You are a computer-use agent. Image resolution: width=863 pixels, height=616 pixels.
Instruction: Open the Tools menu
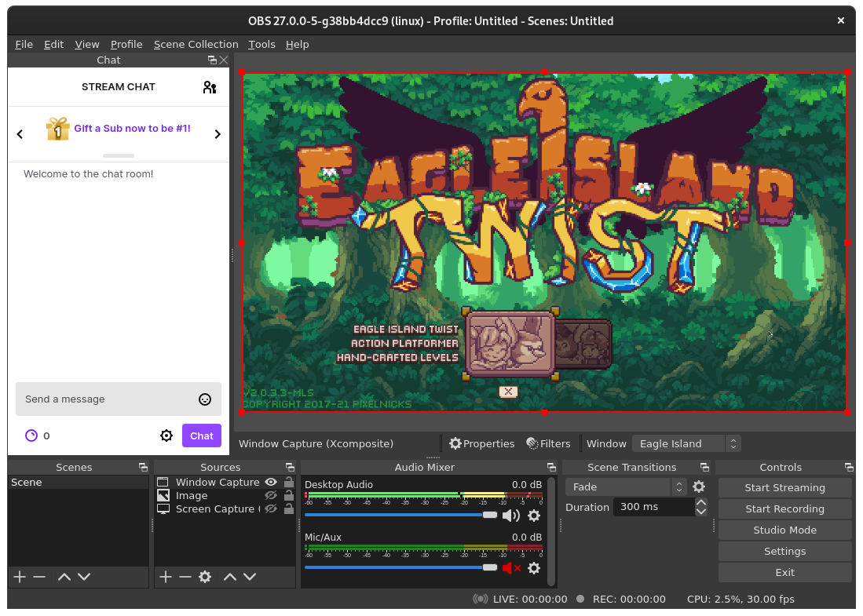click(x=261, y=44)
